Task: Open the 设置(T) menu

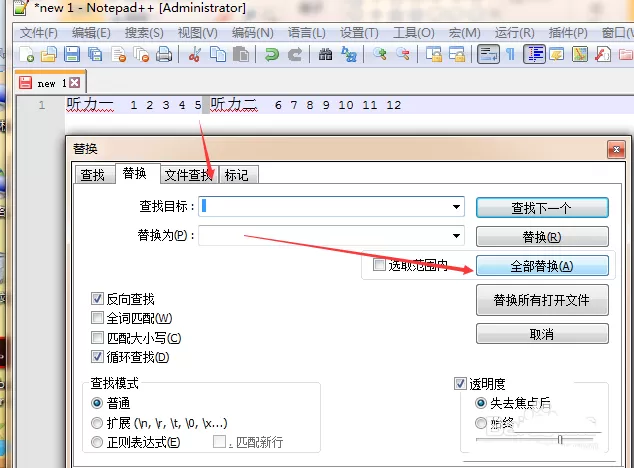Action: 359,33
